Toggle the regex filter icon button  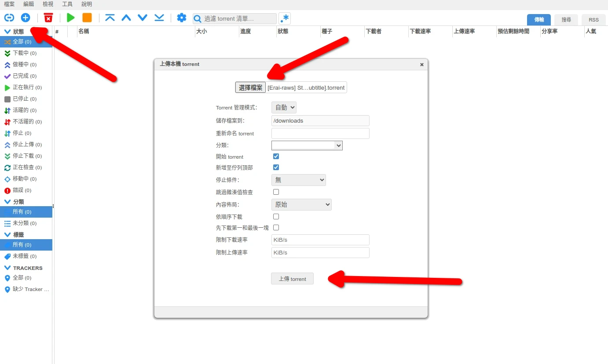tap(285, 18)
